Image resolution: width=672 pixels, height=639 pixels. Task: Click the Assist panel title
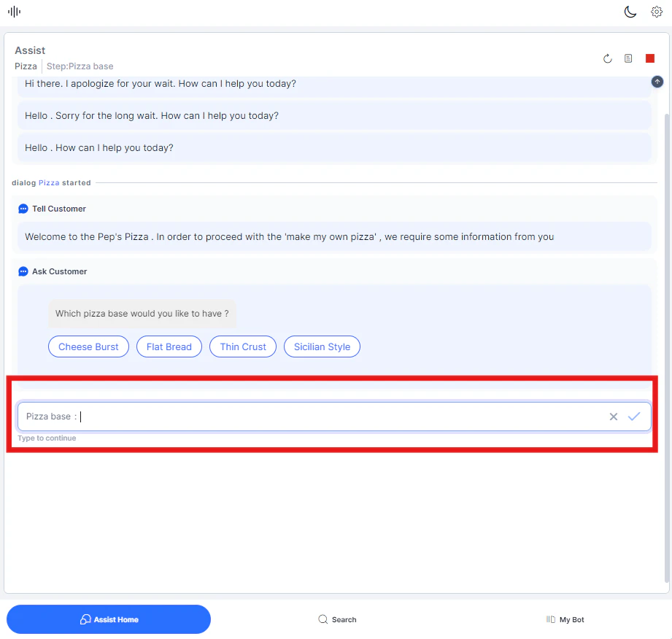point(30,50)
